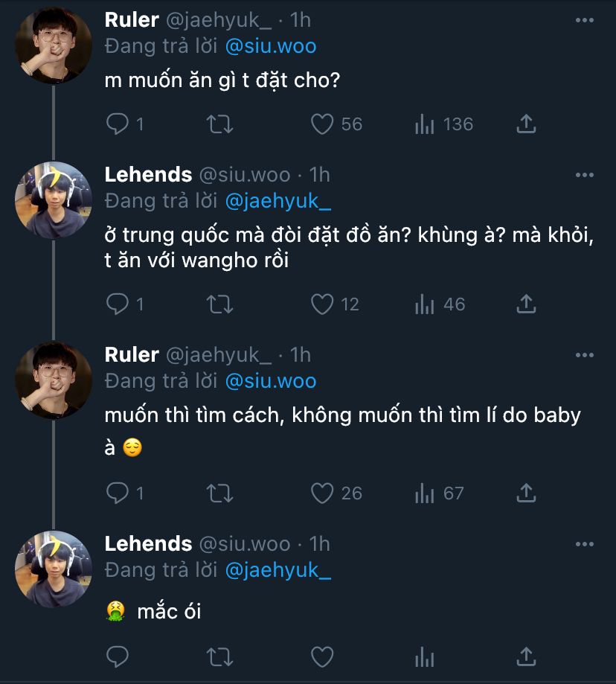The image size is (616, 684).
Task: Like the Lehends tweet with 12 likes
Action: click(x=322, y=304)
